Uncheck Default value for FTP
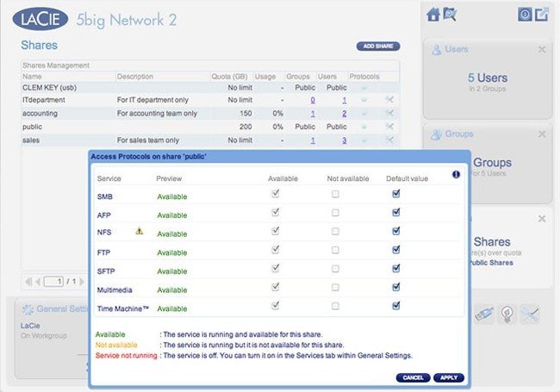 pos(395,250)
